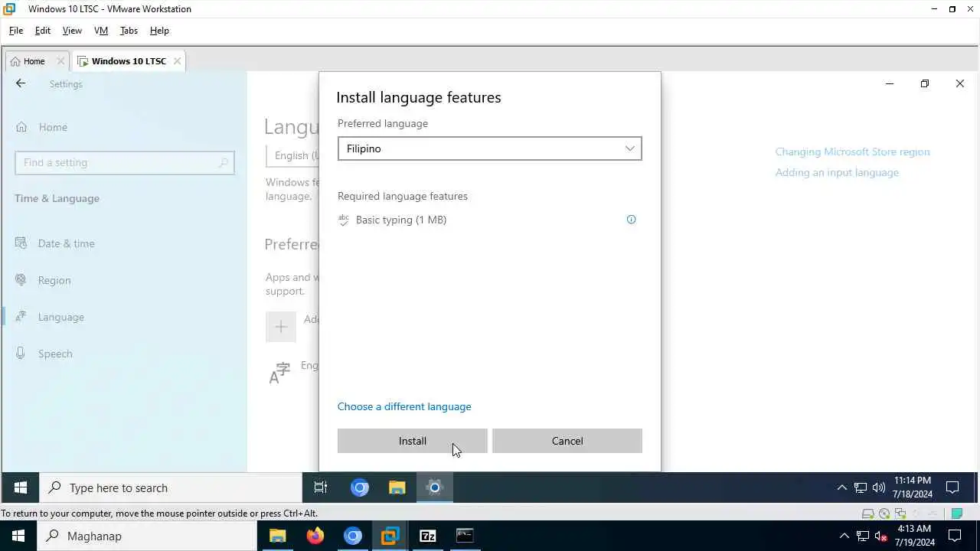The width and height of the screenshot is (980, 551).
Task: Open 7-Zip from host taskbar
Action: point(428,536)
